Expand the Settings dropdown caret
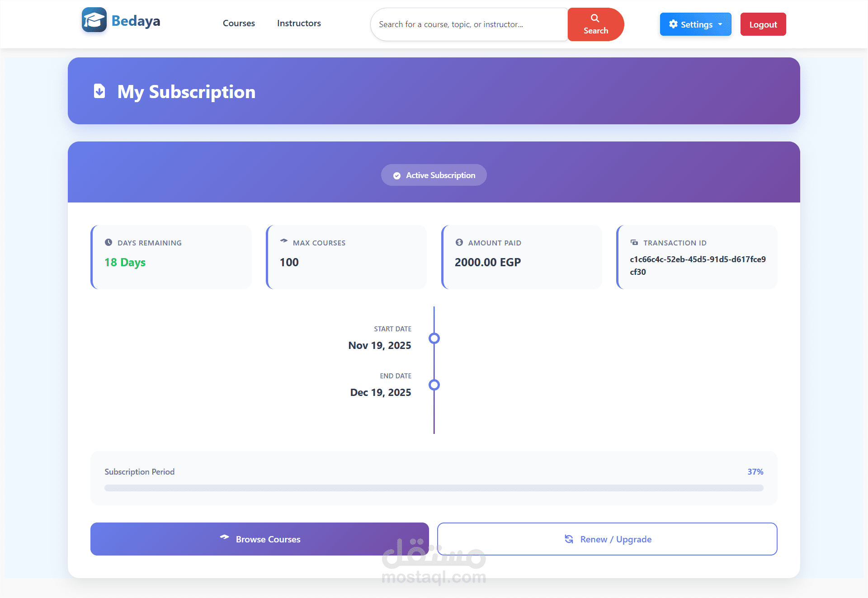The width and height of the screenshot is (868, 598). [720, 24]
